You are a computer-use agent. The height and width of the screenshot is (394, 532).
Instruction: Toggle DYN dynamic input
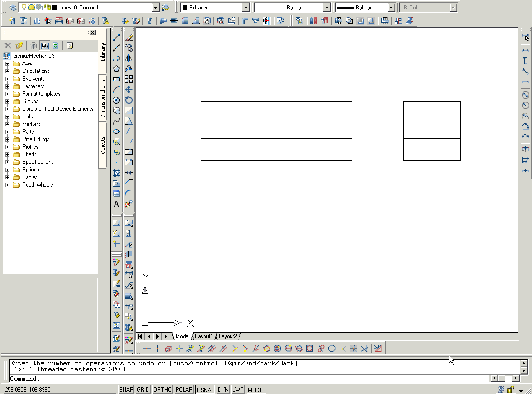click(223, 390)
